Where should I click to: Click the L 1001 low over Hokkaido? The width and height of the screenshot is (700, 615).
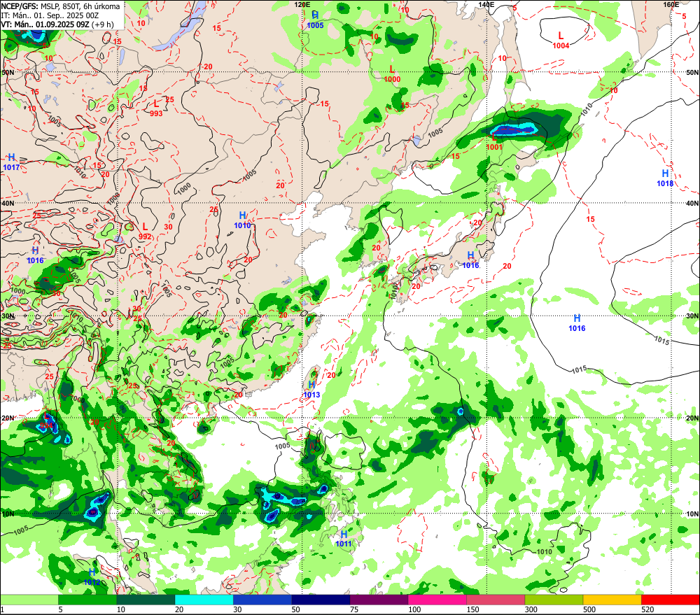pyautogui.click(x=494, y=142)
